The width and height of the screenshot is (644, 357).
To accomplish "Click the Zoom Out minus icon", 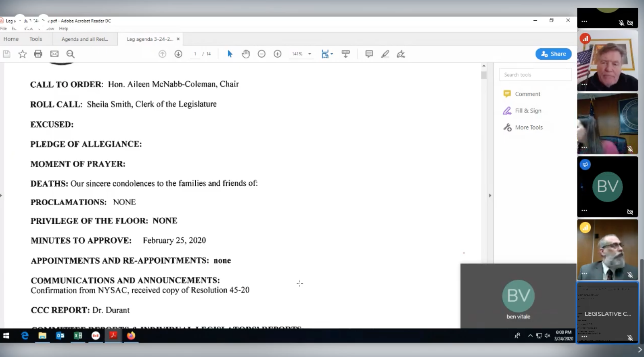I will pos(261,54).
